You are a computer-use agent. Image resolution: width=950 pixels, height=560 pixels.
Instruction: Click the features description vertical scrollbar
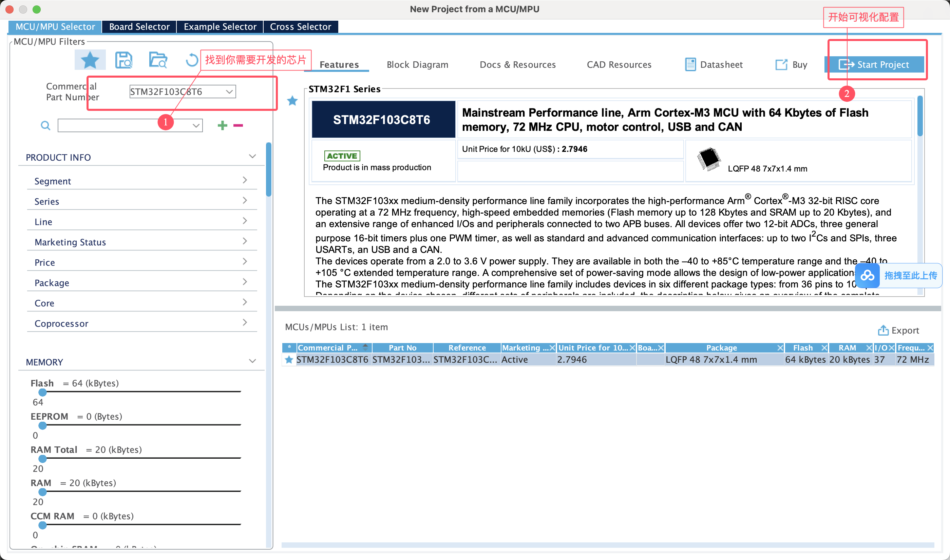pos(920,116)
